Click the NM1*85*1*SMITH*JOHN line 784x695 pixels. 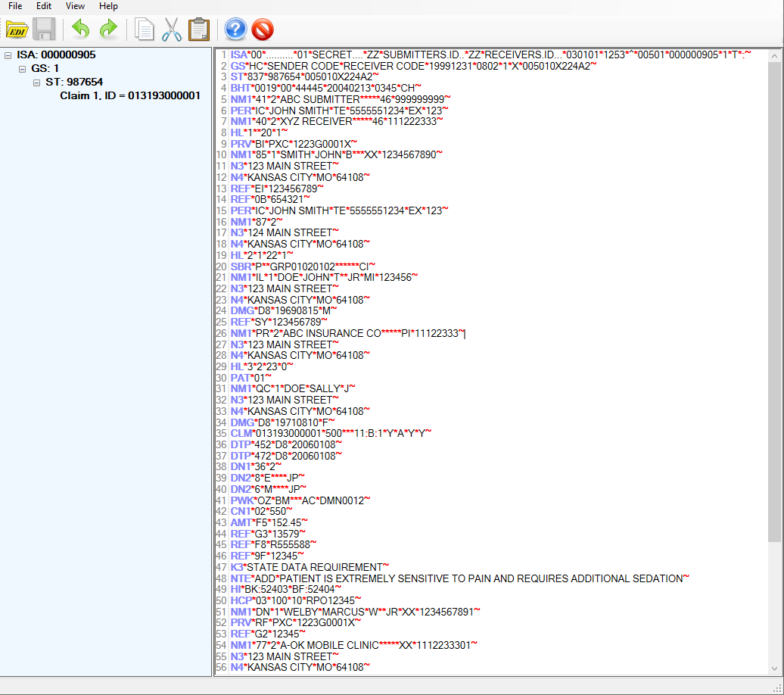(337, 155)
